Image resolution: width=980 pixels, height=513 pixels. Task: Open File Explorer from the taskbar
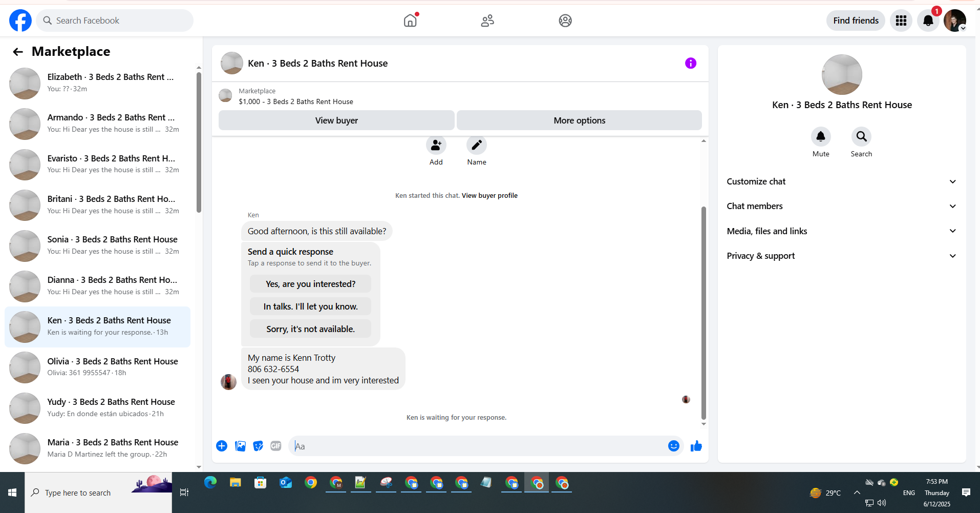pos(236,482)
